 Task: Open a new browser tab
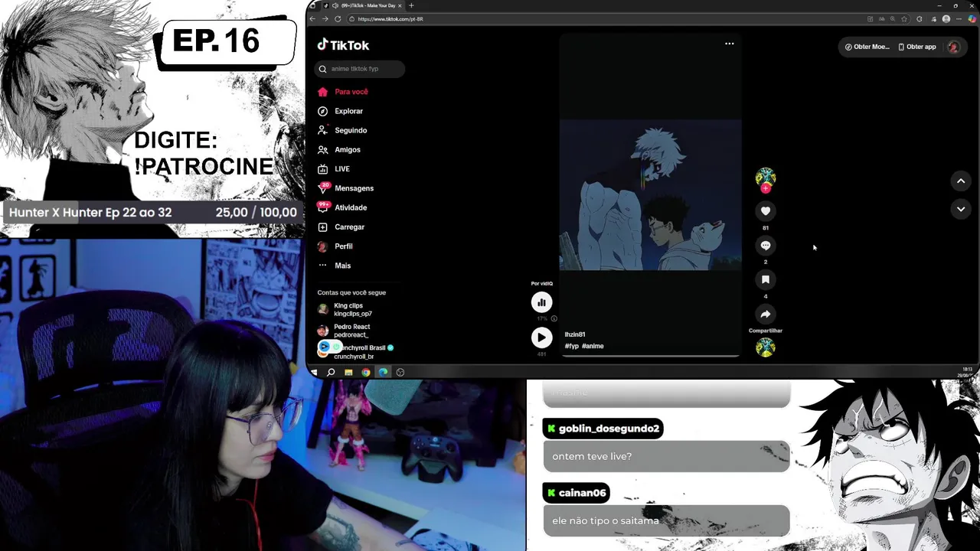coord(411,5)
